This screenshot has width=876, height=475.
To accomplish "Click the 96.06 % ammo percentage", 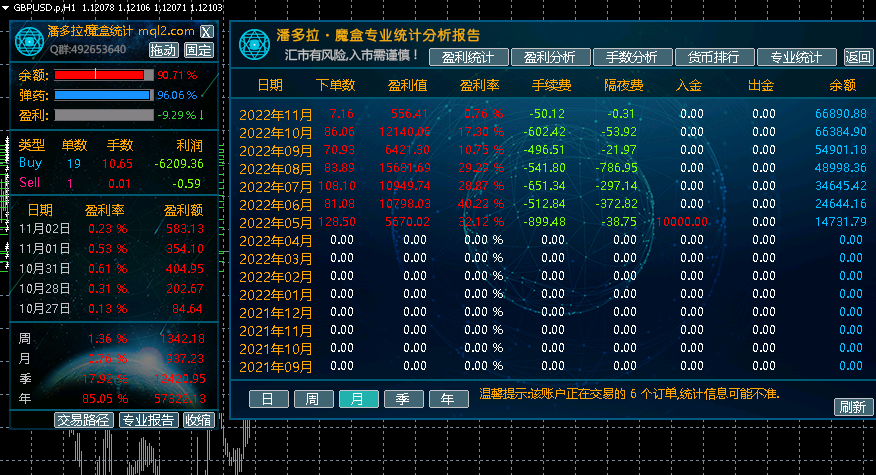I will tap(177, 95).
